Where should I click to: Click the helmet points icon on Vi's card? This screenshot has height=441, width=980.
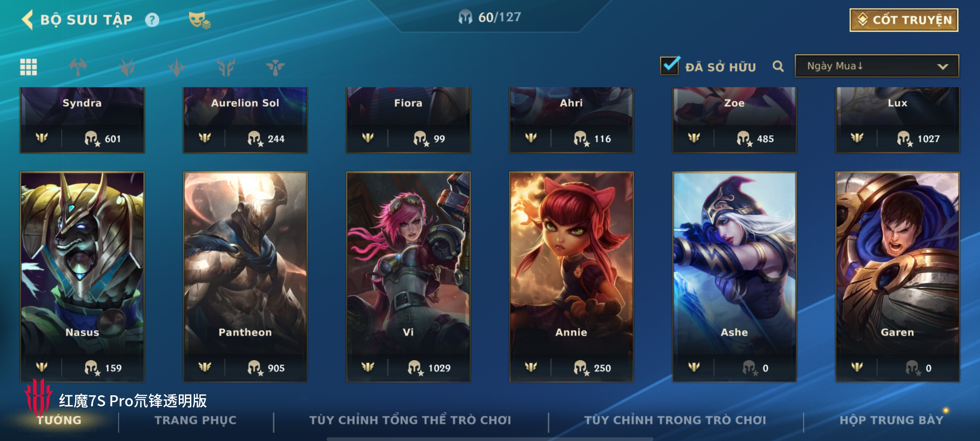coord(415,367)
